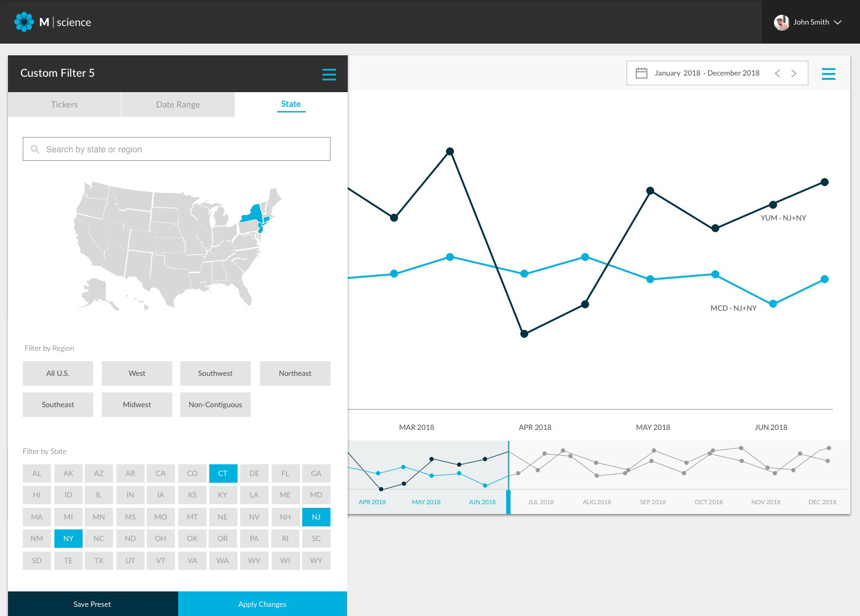This screenshot has width=860, height=616.
Task: Switch to the Date Range tab
Action: (x=178, y=104)
